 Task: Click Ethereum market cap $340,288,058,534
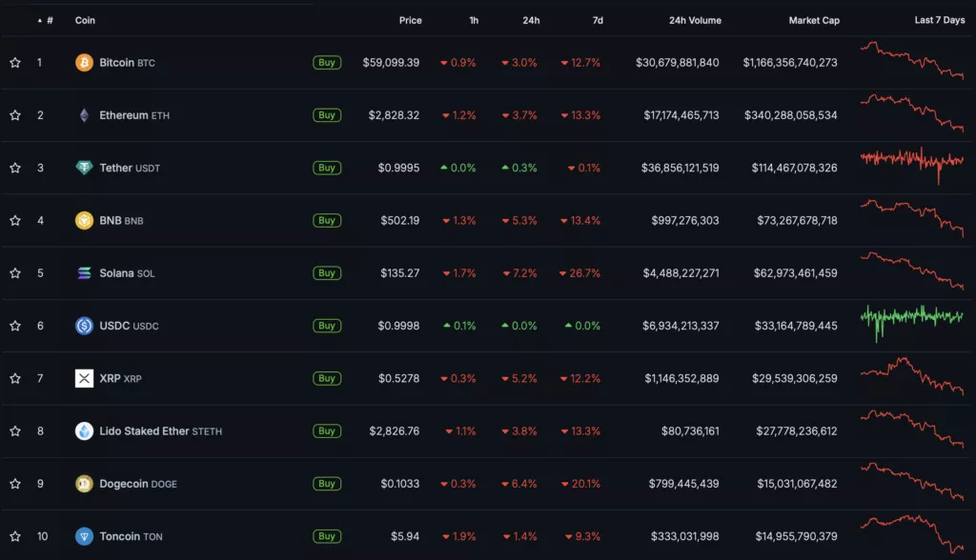[x=790, y=115]
